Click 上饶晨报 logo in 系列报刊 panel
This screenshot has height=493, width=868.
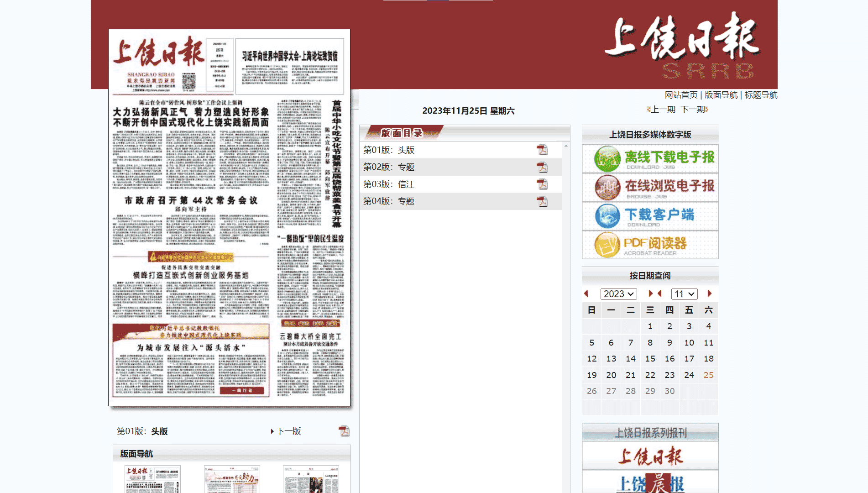(650, 482)
